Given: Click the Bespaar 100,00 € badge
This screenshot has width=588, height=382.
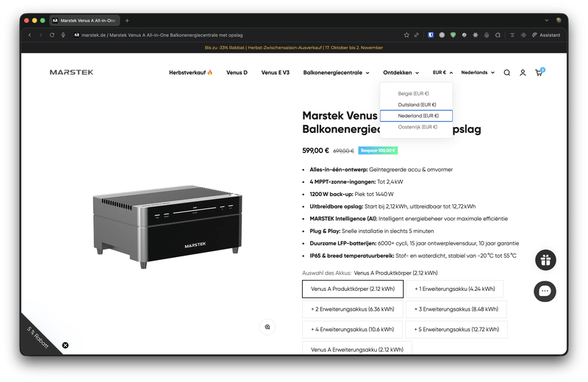Looking at the screenshot, I should tap(378, 151).
